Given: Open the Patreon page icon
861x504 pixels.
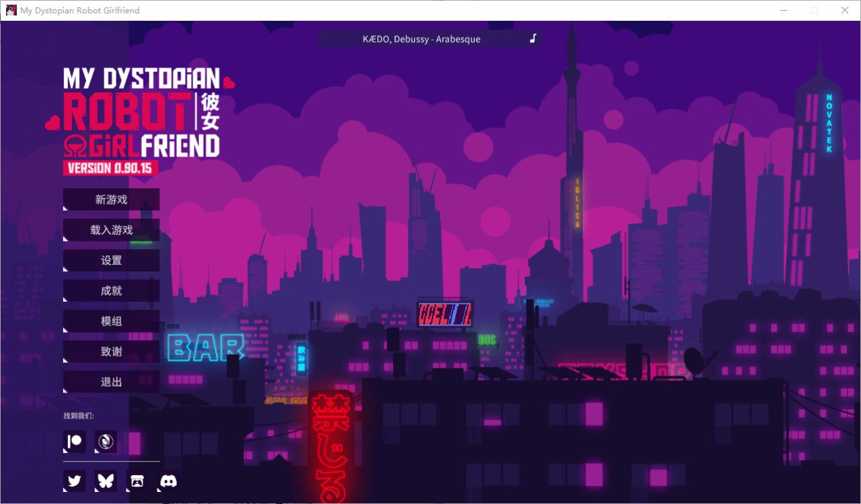Looking at the screenshot, I should coord(74,442).
